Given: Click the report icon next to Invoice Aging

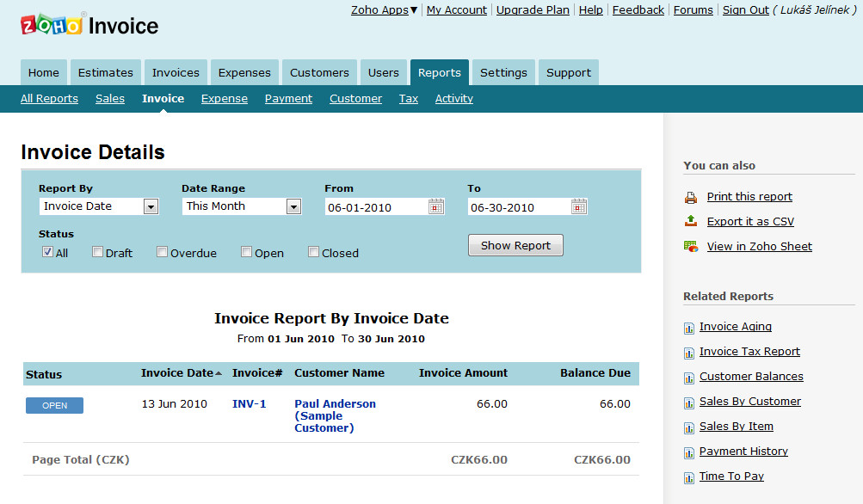Looking at the screenshot, I should (689, 329).
